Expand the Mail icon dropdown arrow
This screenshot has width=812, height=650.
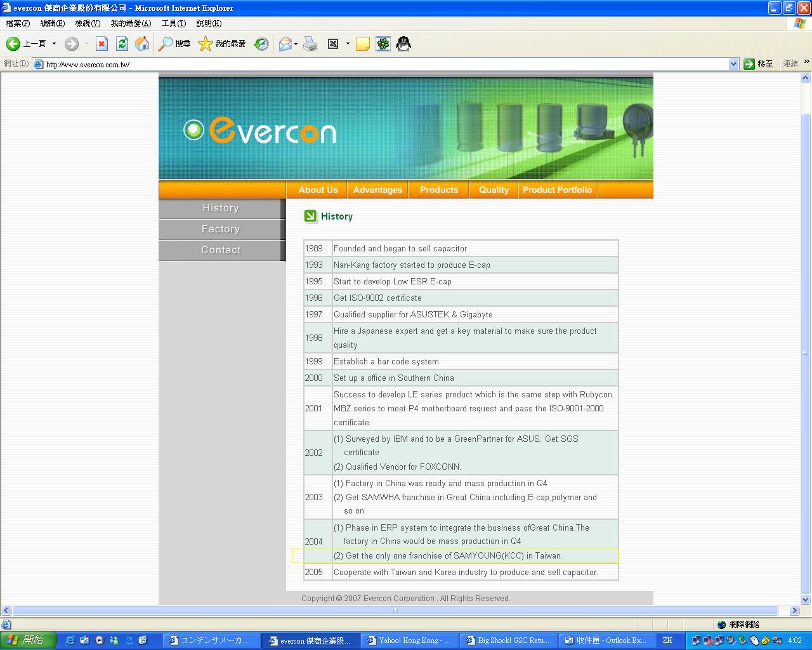click(x=296, y=44)
